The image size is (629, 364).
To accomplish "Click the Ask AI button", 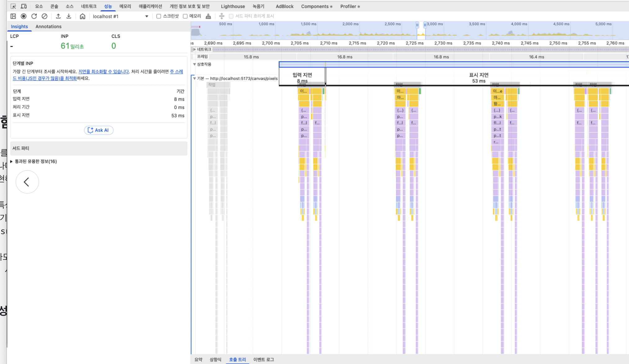I will pos(98,130).
